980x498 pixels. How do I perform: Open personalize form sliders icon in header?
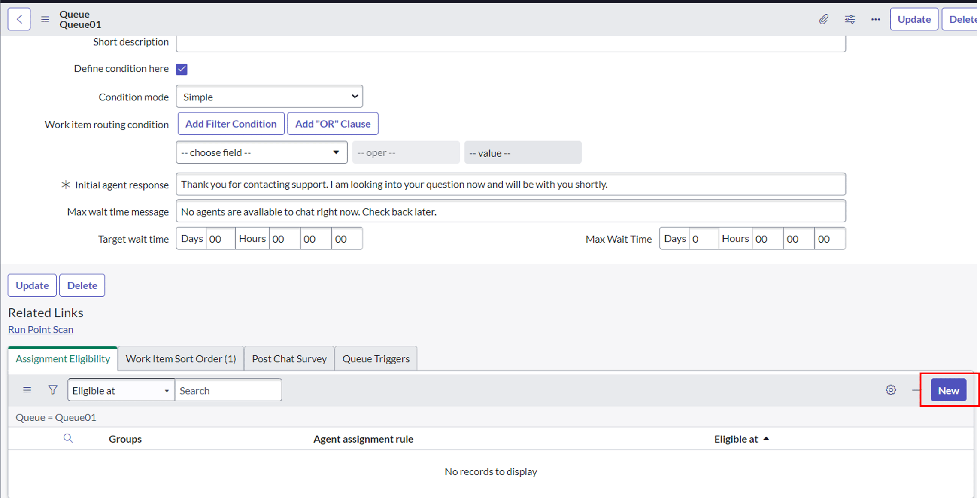coord(850,19)
